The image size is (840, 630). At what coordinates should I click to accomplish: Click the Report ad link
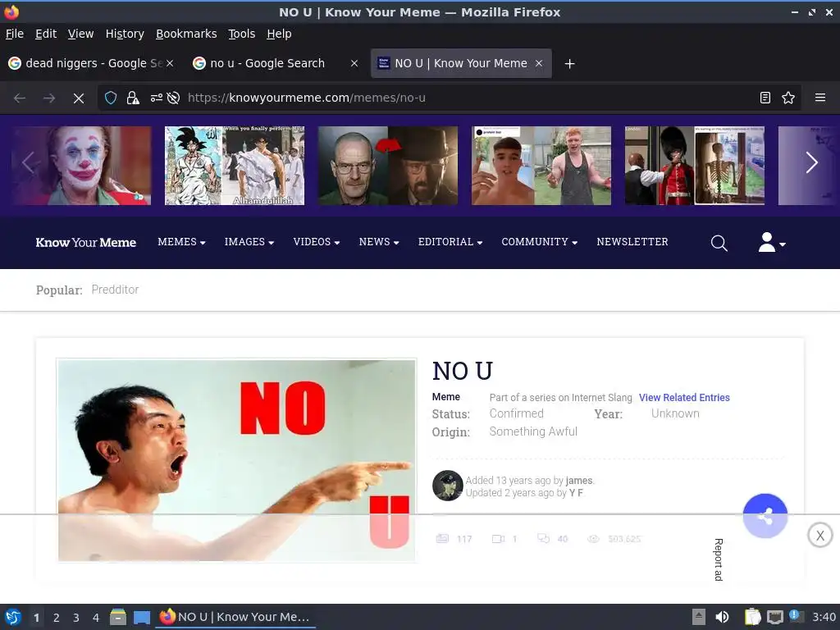719,559
